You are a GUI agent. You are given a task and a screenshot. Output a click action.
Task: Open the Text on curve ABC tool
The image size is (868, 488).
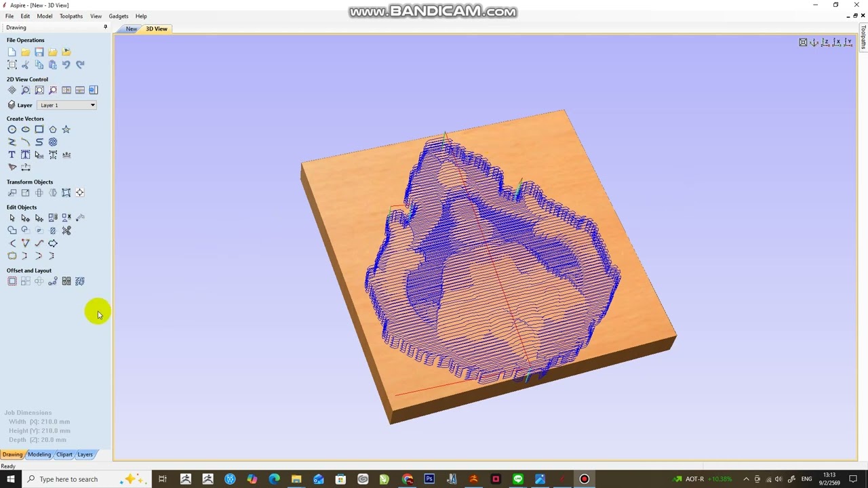66,155
